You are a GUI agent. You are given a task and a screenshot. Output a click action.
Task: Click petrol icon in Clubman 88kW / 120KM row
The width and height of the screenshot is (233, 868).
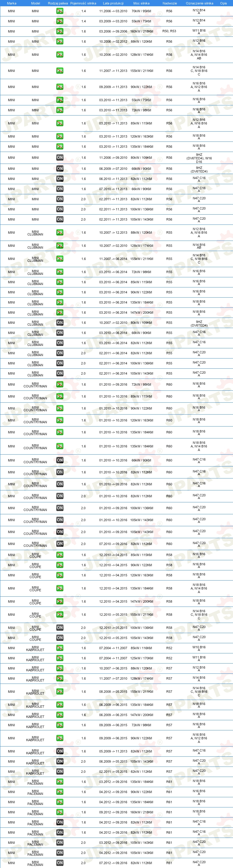pyautogui.click(x=60, y=233)
